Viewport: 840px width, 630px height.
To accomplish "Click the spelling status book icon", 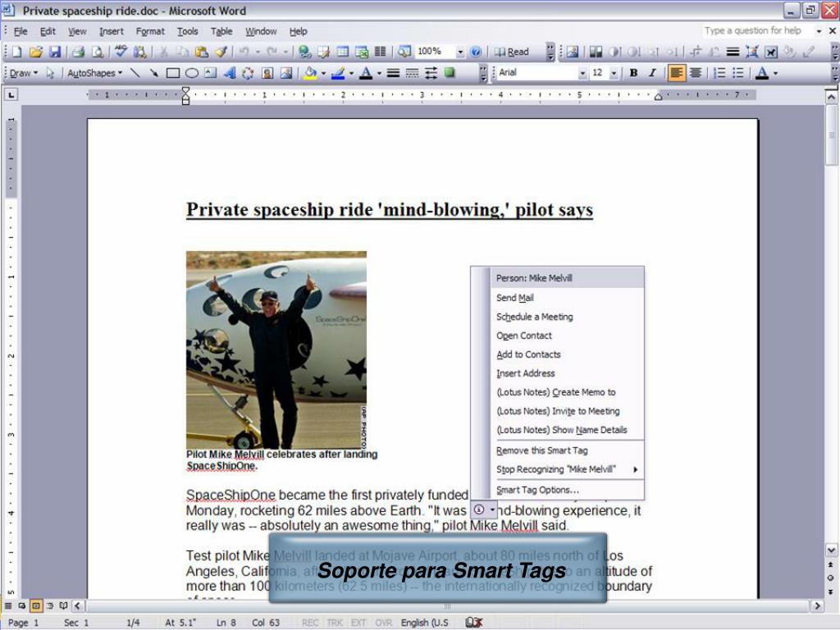I will click(473, 622).
